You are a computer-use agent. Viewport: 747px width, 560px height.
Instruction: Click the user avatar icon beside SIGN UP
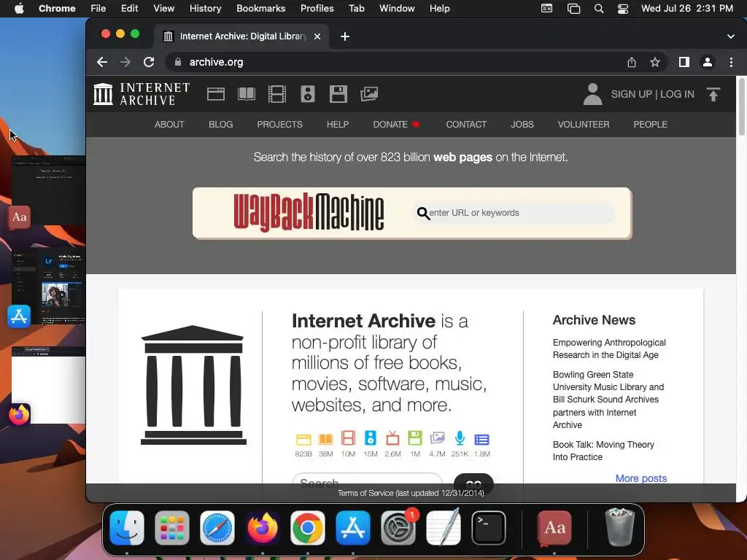(592, 94)
